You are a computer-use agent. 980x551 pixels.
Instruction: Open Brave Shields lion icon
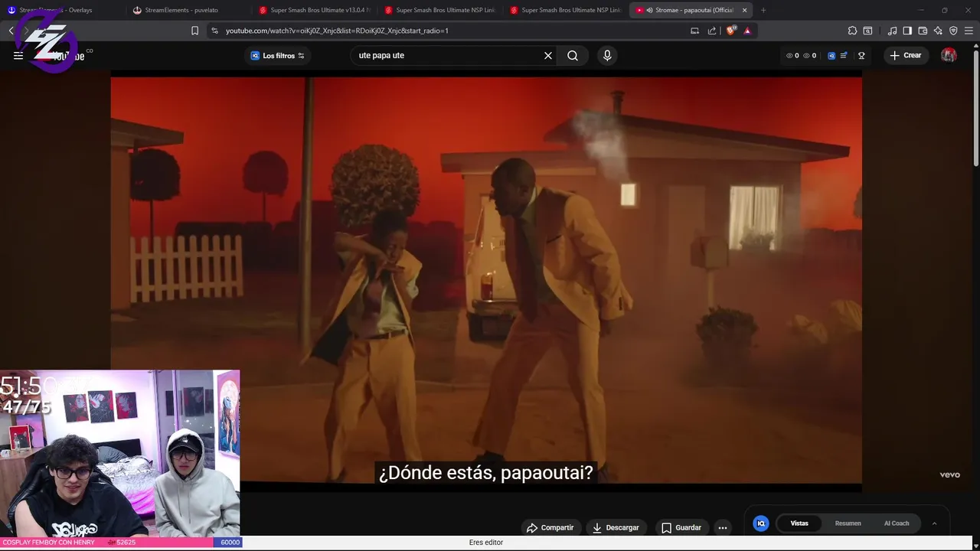point(731,31)
